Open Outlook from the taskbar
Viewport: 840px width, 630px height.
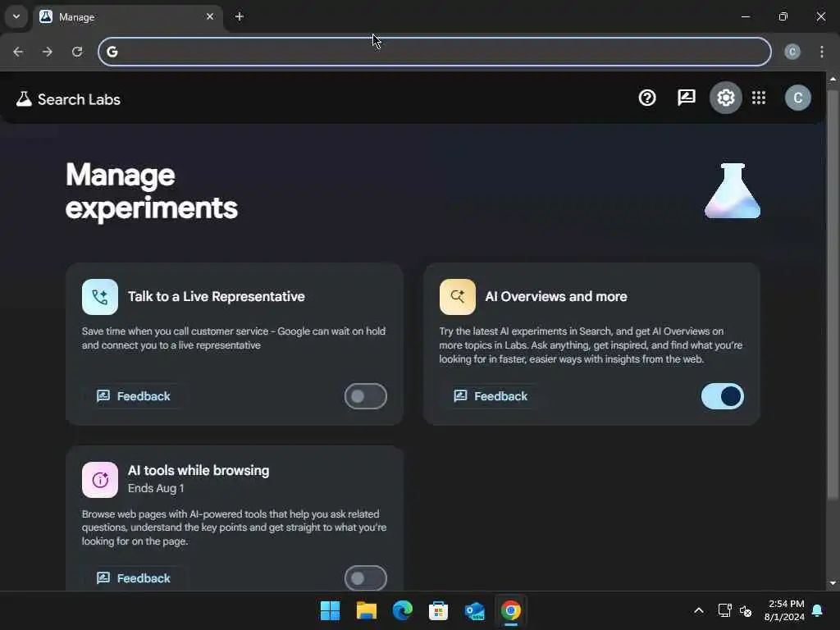coord(475,610)
